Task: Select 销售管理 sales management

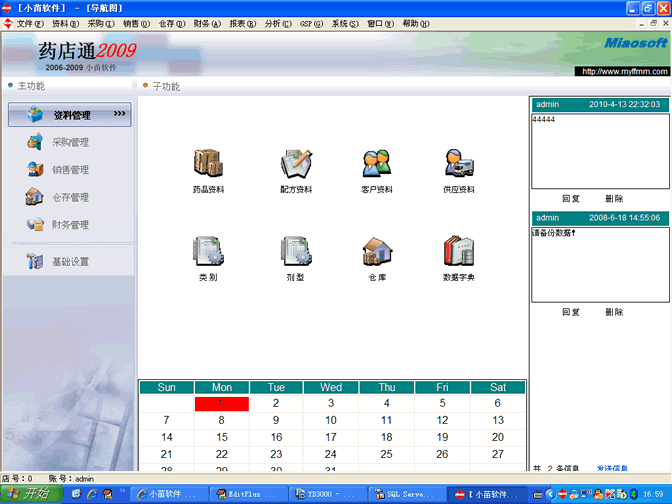Action: 70,170
